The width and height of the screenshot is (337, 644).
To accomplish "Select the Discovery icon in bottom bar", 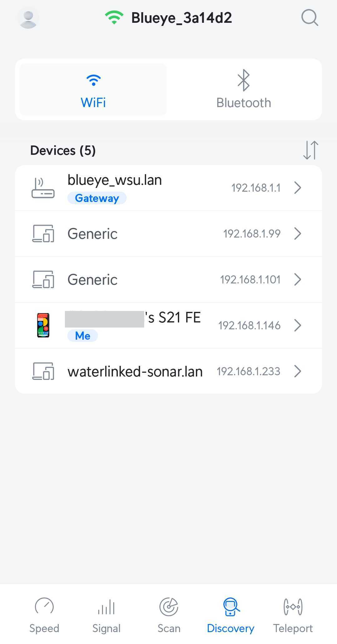I will [x=231, y=607].
